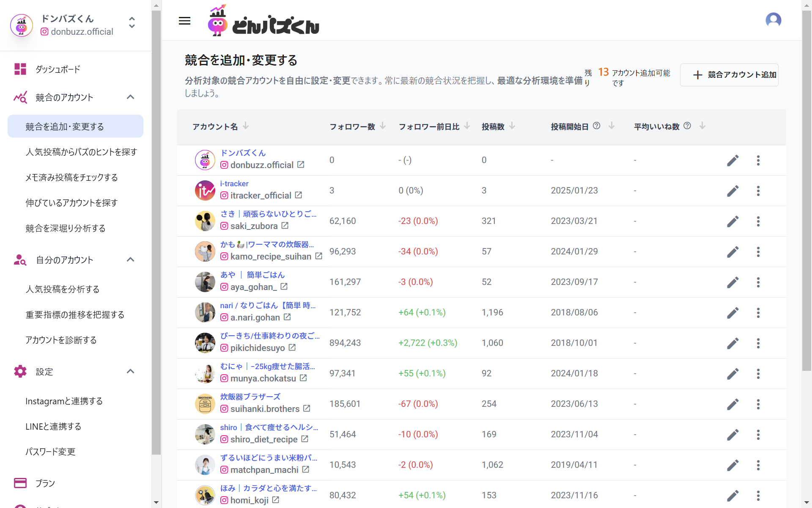Viewport: 812px width, 508px height.
Task: Open itracker_official external link icon
Action: tap(299, 195)
